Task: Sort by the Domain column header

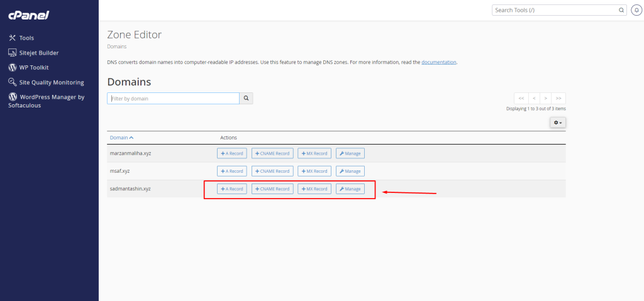Action: point(121,138)
